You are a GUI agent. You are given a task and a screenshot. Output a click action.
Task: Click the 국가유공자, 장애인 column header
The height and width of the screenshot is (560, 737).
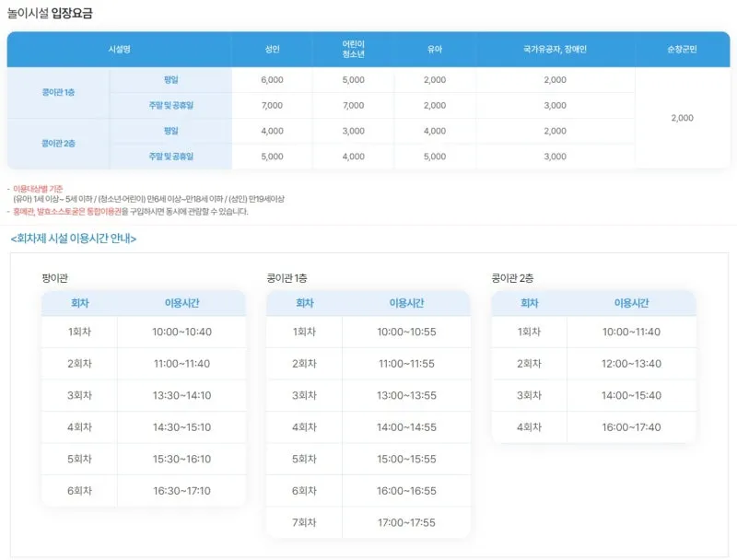555,49
